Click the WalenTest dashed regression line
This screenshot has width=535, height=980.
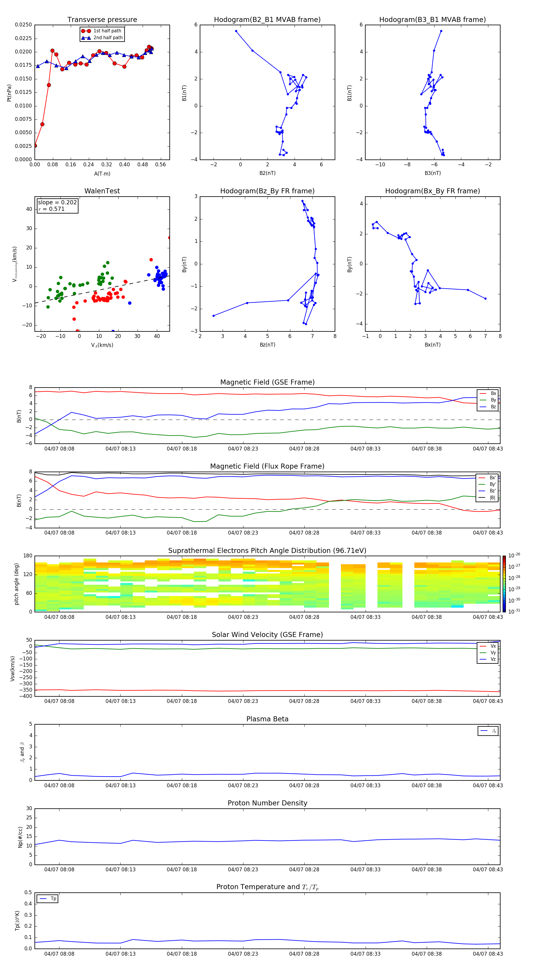[102, 290]
